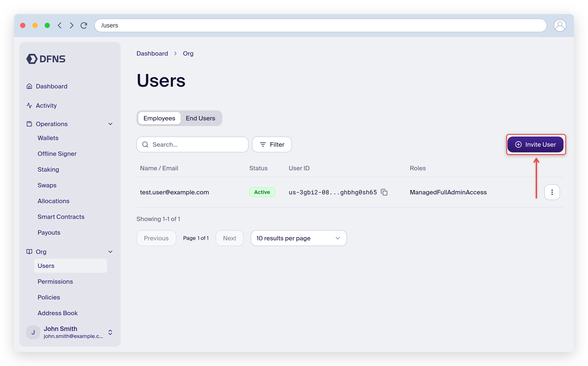Open Offline Signer in the sidebar
The height and width of the screenshot is (366, 588).
(57, 154)
